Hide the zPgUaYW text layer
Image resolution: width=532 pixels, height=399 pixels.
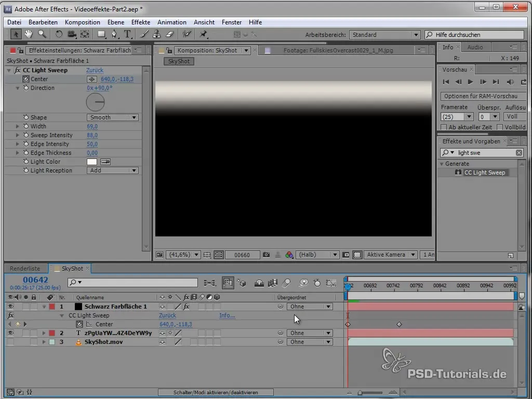tap(10, 333)
